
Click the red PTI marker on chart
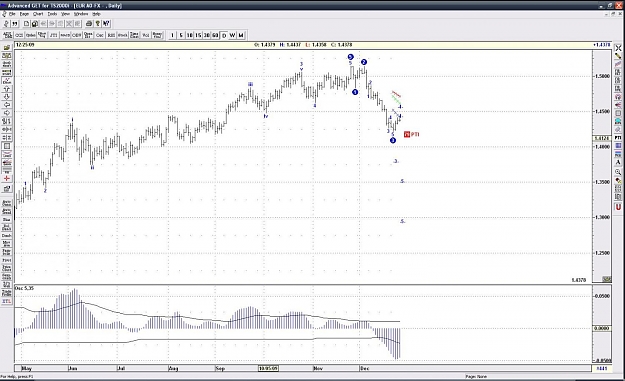411,134
